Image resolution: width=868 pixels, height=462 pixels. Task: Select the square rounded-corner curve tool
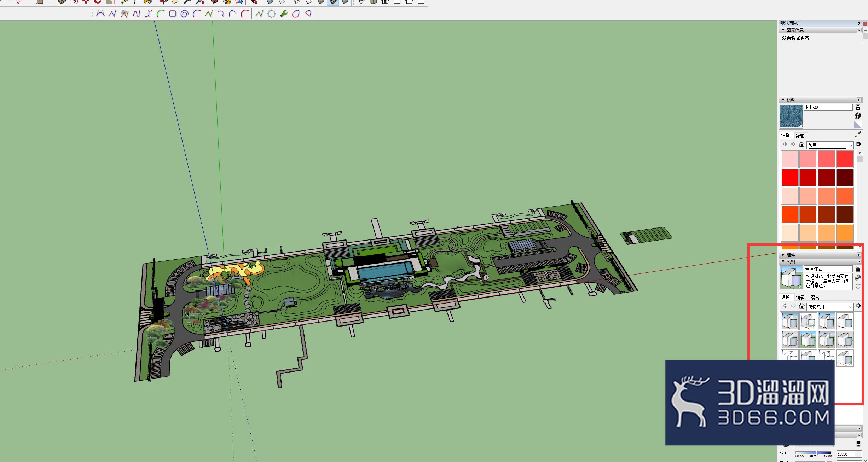point(173,14)
